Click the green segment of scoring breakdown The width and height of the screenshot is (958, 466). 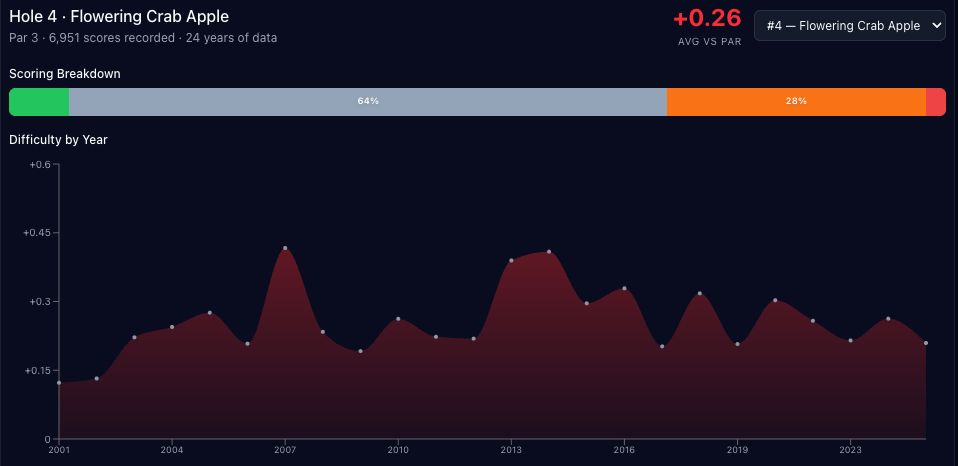(x=39, y=102)
